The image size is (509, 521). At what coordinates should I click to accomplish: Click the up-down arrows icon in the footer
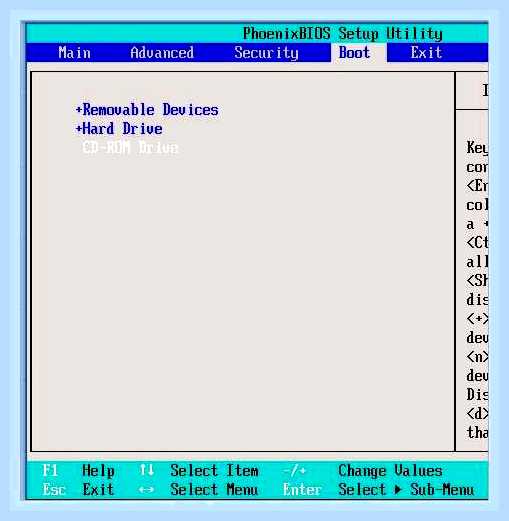(147, 470)
